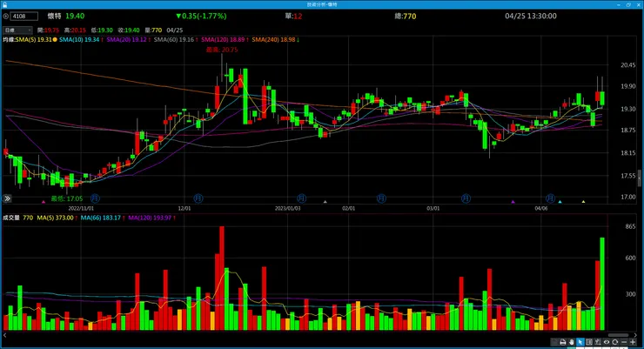Click the axis settings icon beside the eye
644x349 pixels.
598,342
